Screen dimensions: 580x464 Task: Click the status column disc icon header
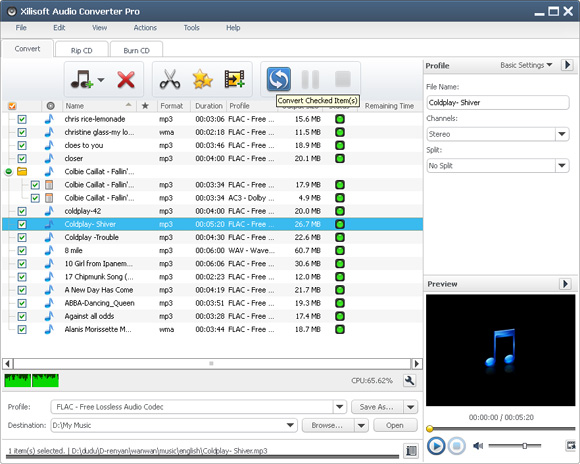(x=51, y=106)
